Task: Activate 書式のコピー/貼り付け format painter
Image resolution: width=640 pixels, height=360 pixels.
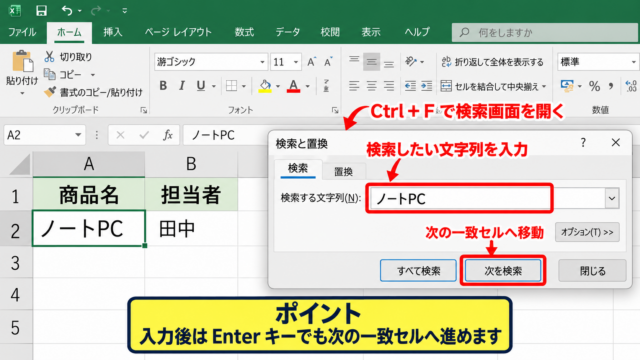Action: [93, 93]
